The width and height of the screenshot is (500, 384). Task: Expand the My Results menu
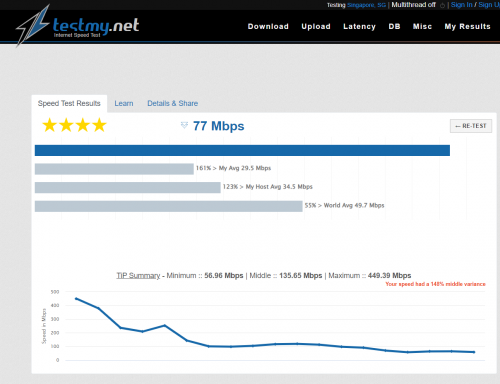coord(467,26)
